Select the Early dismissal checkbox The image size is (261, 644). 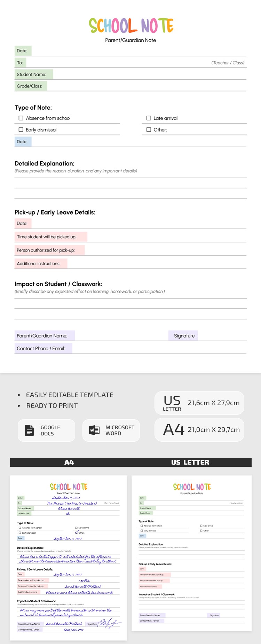(x=21, y=130)
